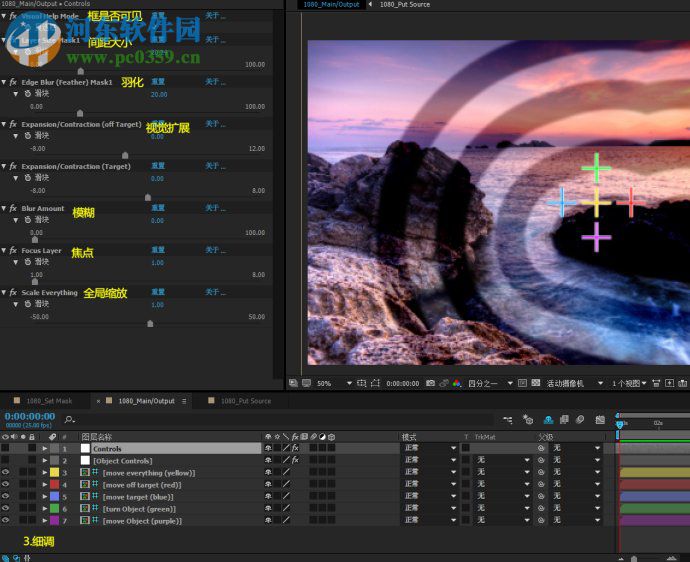Image resolution: width=690 pixels, height=562 pixels.
Task: Take a snapshot with the camera icon
Action: pyautogui.click(x=430, y=383)
